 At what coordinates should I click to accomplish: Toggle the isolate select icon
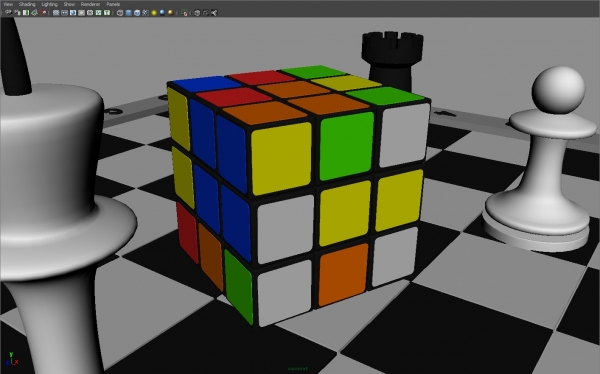pyautogui.click(x=184, y=13)
